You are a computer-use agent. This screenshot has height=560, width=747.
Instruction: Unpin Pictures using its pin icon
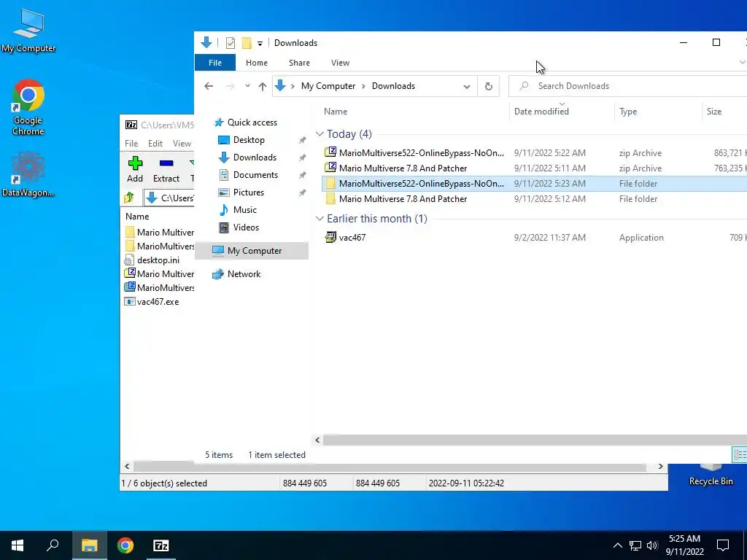(302, 192)
